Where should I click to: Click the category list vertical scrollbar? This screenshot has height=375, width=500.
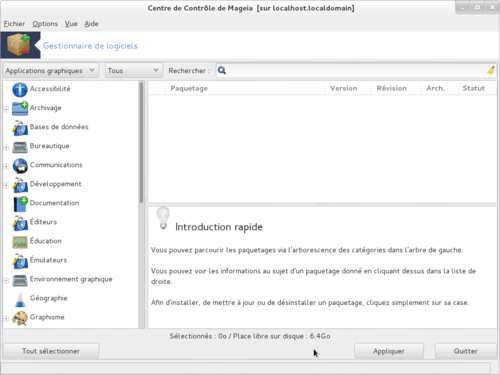tap(141, 143)
